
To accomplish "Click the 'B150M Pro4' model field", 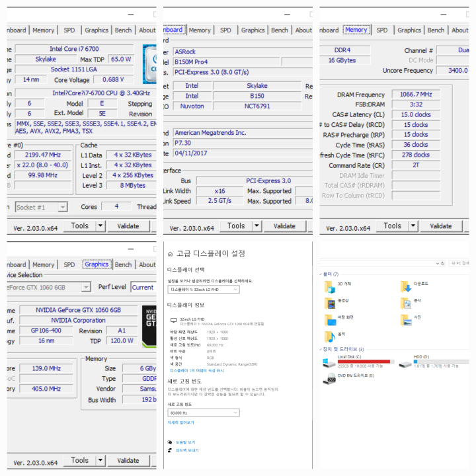I will pyautogui.click(x=226, y=62).
